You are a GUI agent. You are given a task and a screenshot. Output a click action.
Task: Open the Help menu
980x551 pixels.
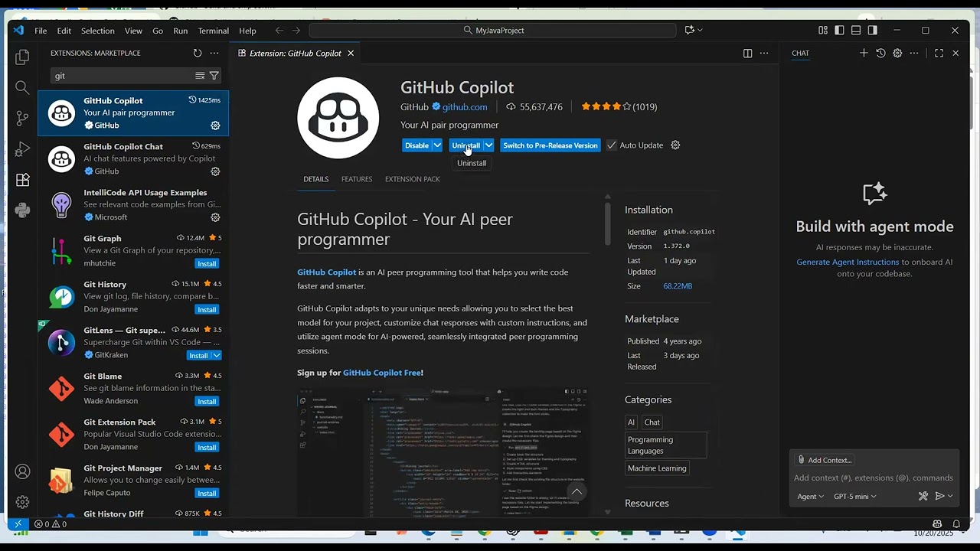click(247, 31)
